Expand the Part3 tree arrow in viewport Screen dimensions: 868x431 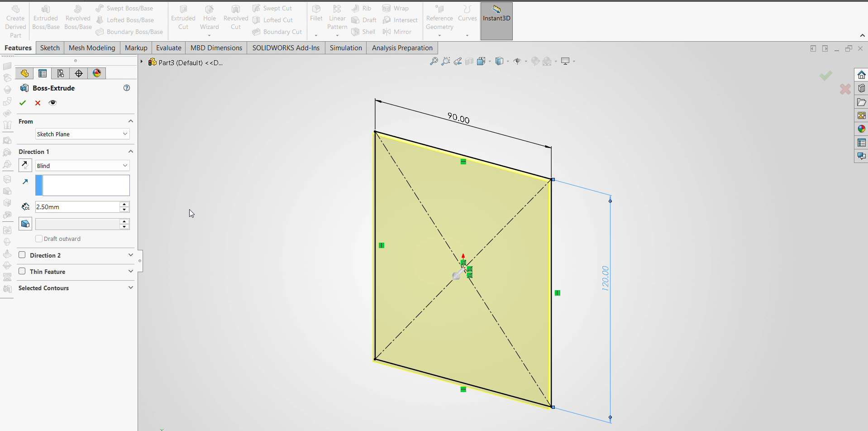[142, 62]
